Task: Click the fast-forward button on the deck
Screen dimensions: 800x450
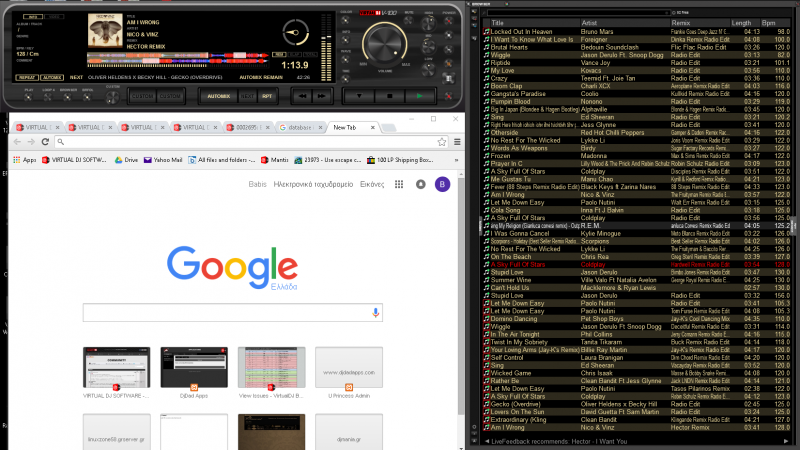Action: 321,95
